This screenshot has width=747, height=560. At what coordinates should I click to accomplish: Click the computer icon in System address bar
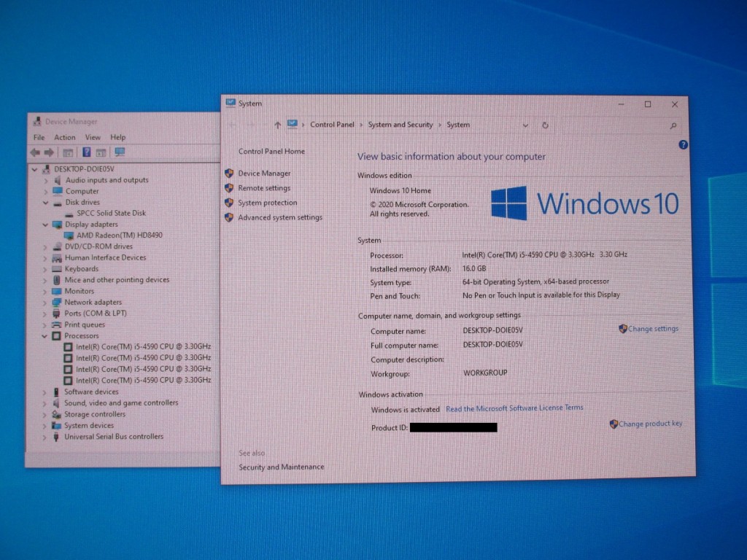(292, 124)
